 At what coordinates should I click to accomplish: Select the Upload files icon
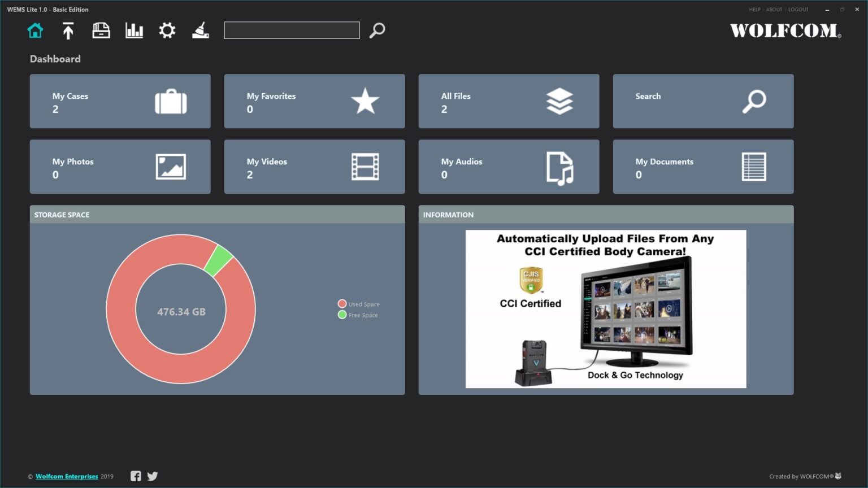point(68,30)
